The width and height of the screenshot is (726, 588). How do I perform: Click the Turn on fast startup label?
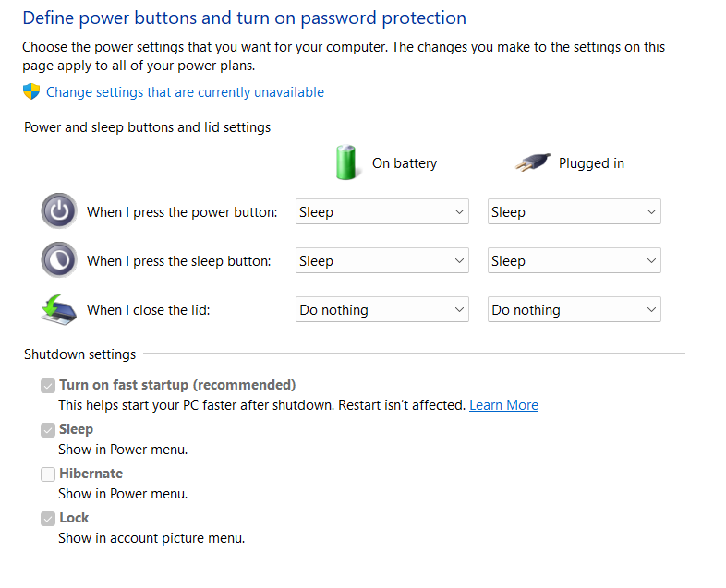(x=177, y=385)
